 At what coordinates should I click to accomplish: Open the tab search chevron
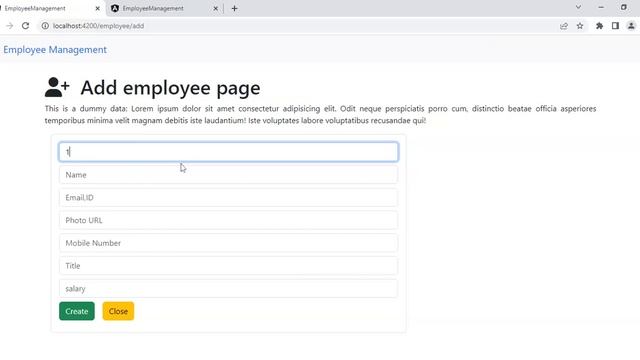[x=578, y=7]
